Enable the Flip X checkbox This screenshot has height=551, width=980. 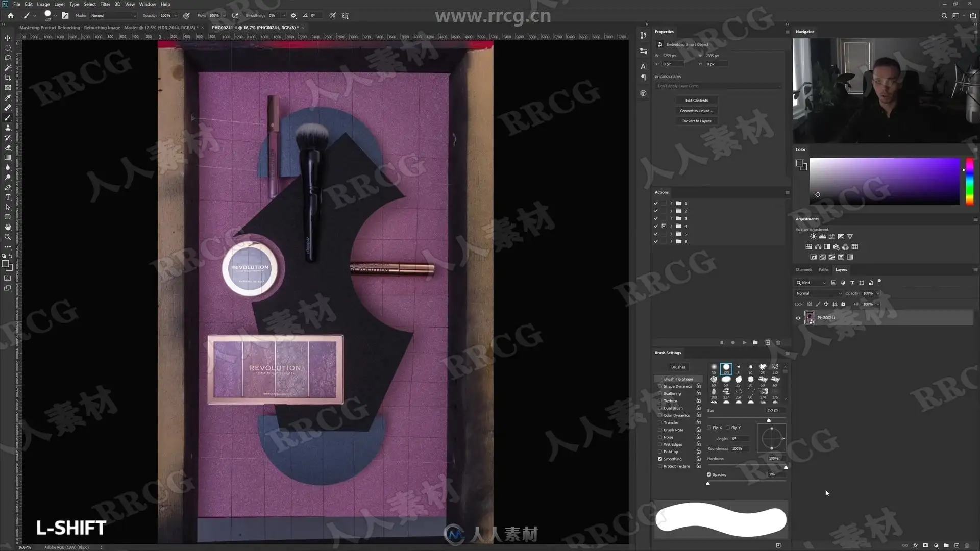[x=709, y=428]
